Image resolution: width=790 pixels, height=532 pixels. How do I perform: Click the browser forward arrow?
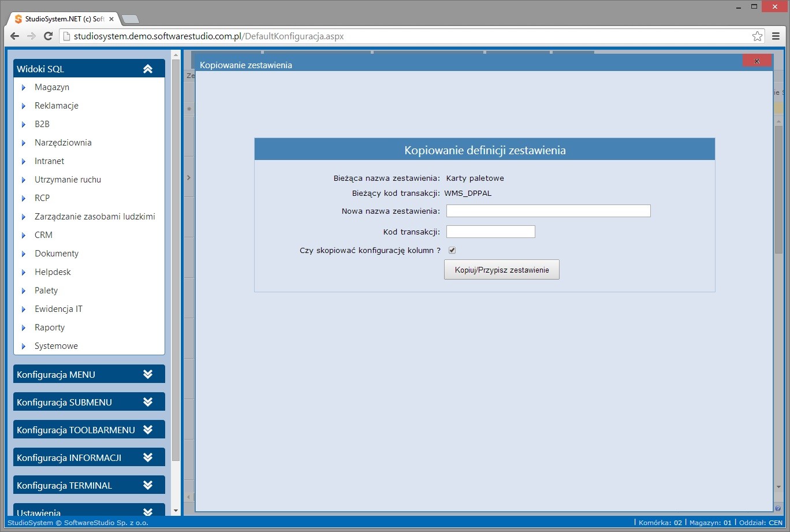31,36
